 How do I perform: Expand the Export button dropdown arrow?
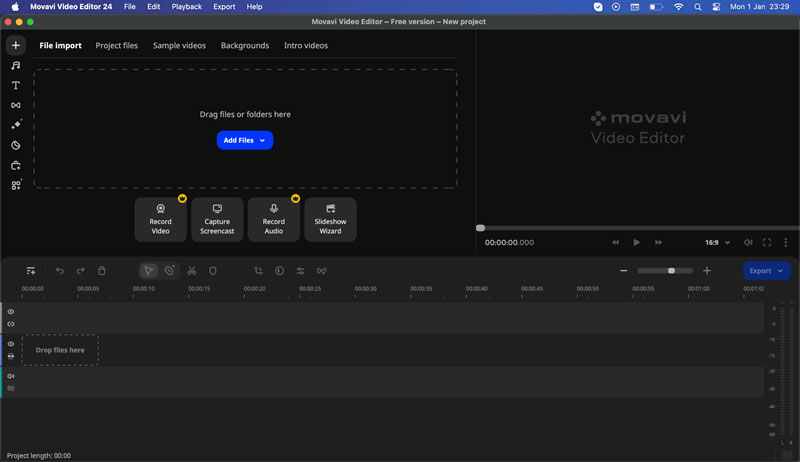point(780,271)
